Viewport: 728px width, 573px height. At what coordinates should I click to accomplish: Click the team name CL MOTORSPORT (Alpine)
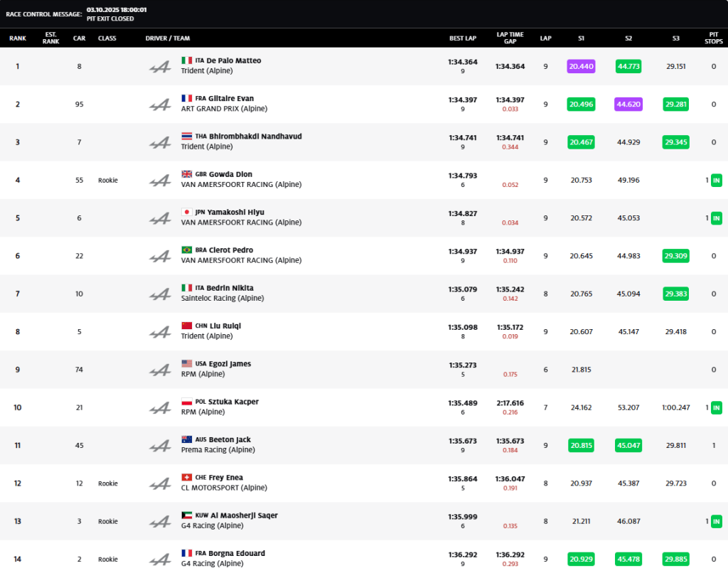pyautogui.click(x=224, y=488)
